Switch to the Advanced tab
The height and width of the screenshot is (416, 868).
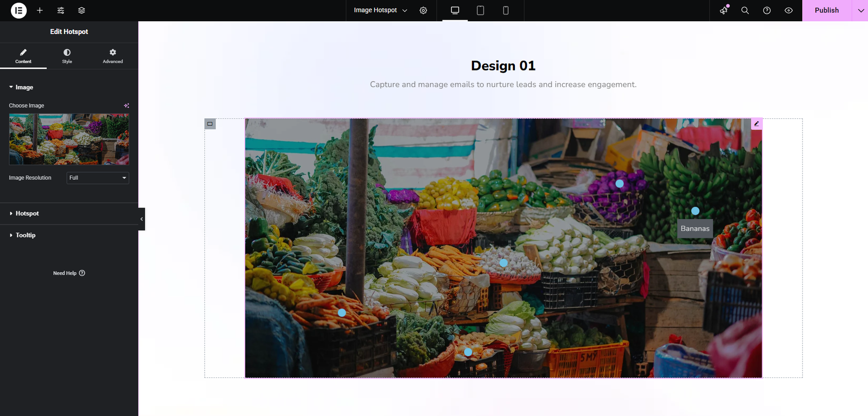pyautogui.click(x=113, y=56)
